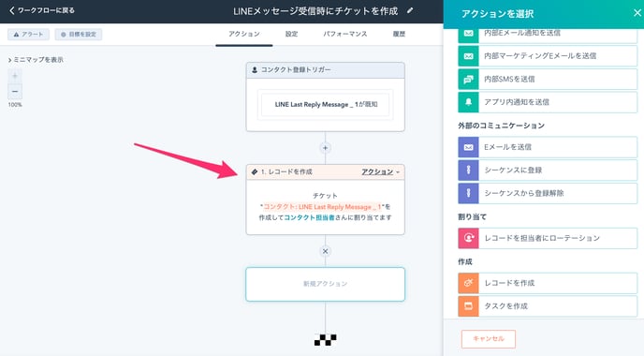Click the bell icon for アプリ内通知を送信
This screenshot has height=356, width=644.
click(468, 102)
